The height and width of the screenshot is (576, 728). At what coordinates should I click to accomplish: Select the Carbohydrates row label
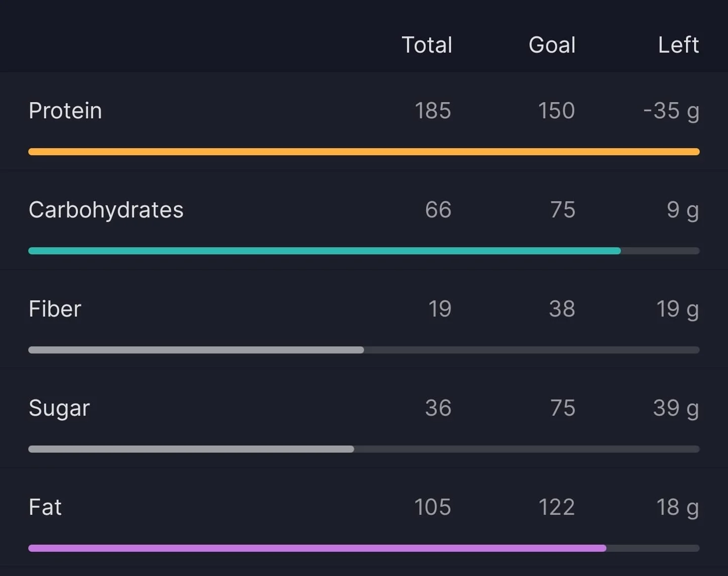point(106,210)
